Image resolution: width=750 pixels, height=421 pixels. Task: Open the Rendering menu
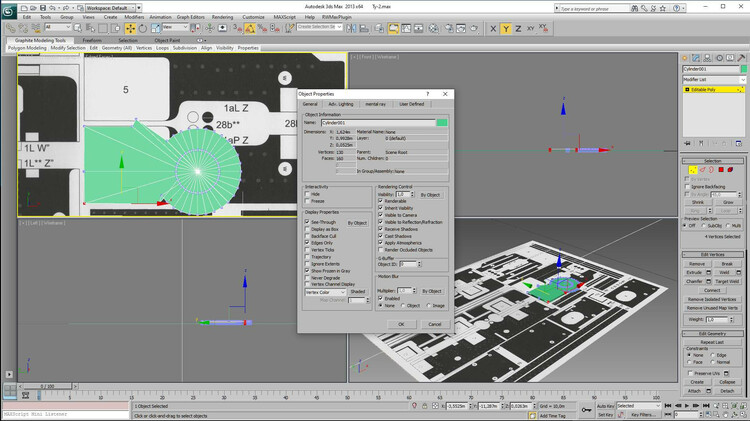point(222,17)
